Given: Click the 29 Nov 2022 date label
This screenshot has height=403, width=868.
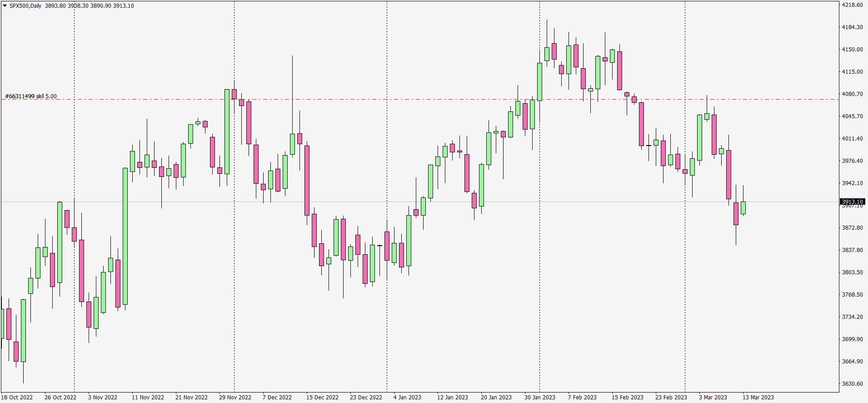Looking at the screenshot, I should click(235, 398).
